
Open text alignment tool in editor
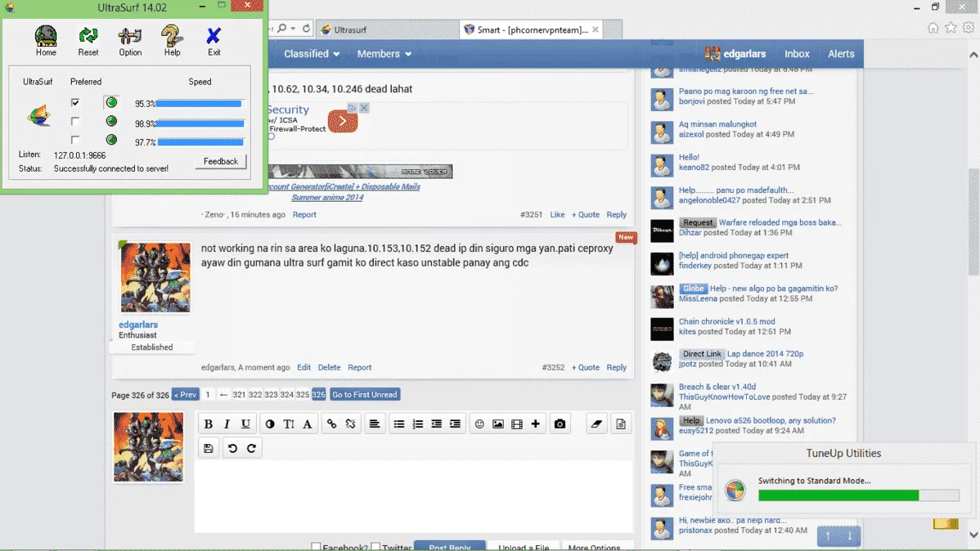click(375, 423)
